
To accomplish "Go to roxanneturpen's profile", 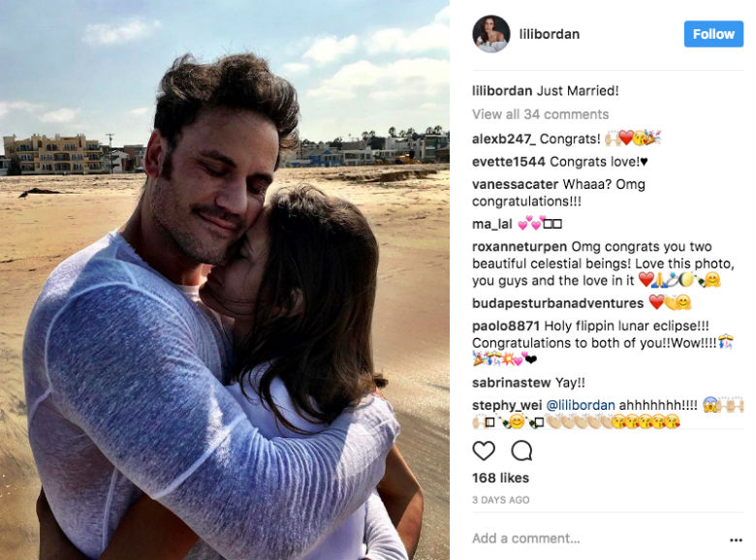I will (x=520, y=247).
